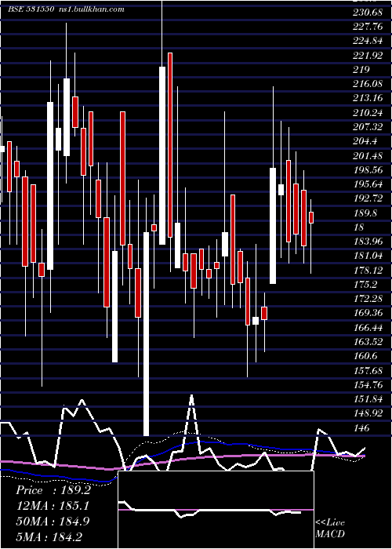Screen dimensions: 392x549
Task: Click the 146 price axis label
Action: pyautogui.click(x=361, y=427)
